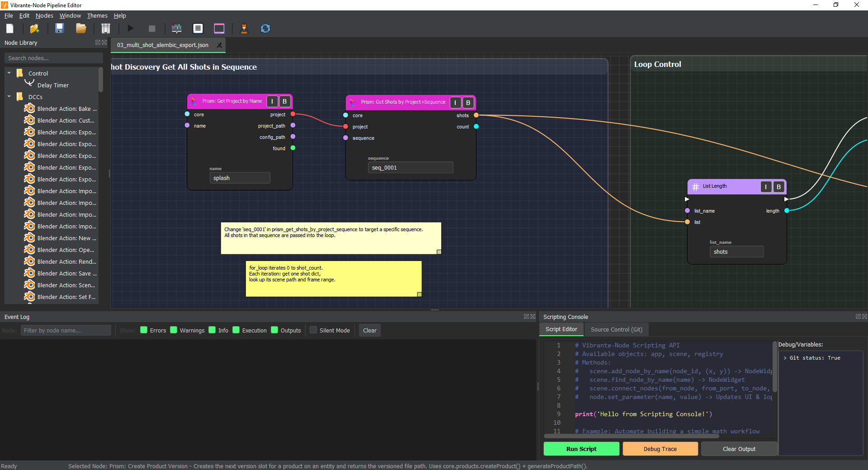Select Blender Action: Bake node in library
The width and height of the screenshot is (868, 470).
click(x=60, y=109)
